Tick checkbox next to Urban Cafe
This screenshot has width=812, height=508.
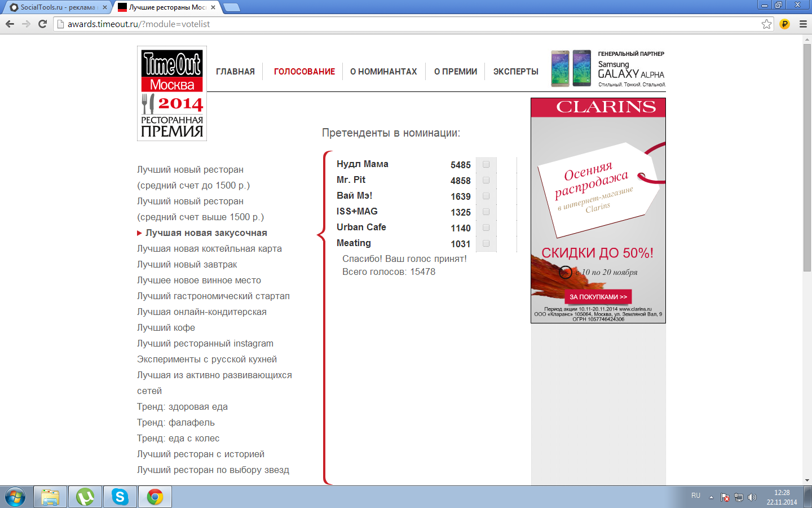486,227
